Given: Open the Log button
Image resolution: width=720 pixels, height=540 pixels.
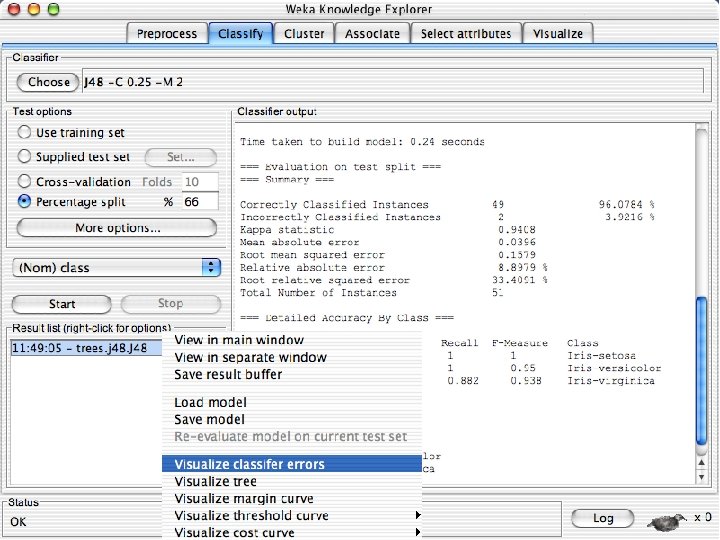Looking at the screenshot, I should click(x=603, y=518).
